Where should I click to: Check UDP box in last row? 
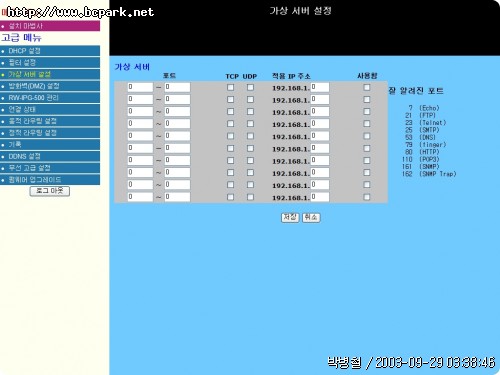[250, 197]
